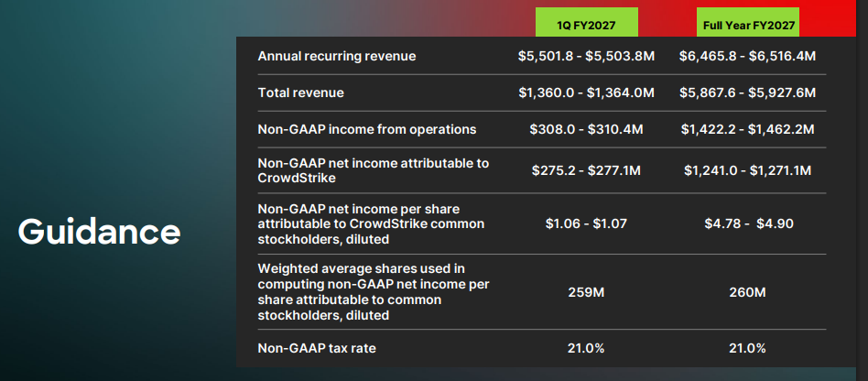
Task: Select the $1.06 - $1.07 per share value
Action: (x=586, y=224)
